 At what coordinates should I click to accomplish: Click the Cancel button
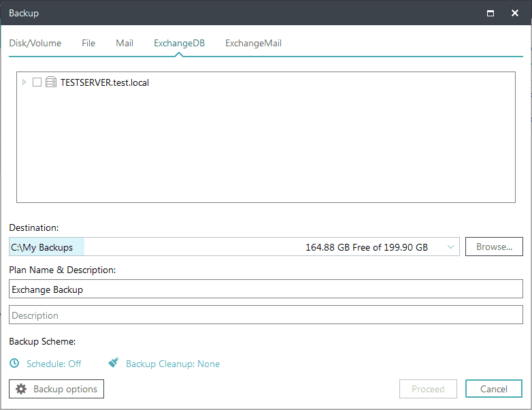click(x=494, y=389)
